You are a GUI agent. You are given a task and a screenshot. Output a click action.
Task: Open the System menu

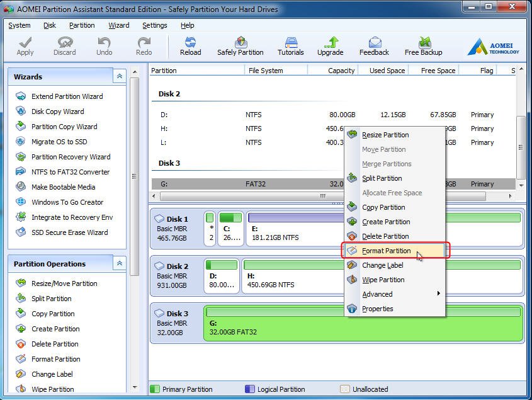click(20, 25)
